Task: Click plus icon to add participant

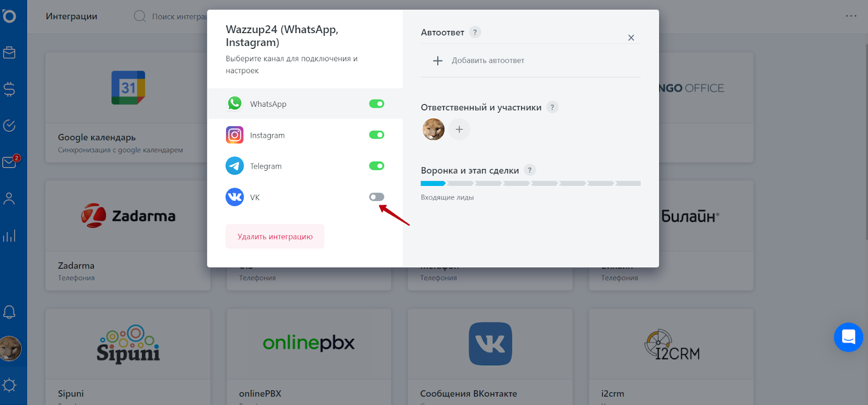Action: 459,130
